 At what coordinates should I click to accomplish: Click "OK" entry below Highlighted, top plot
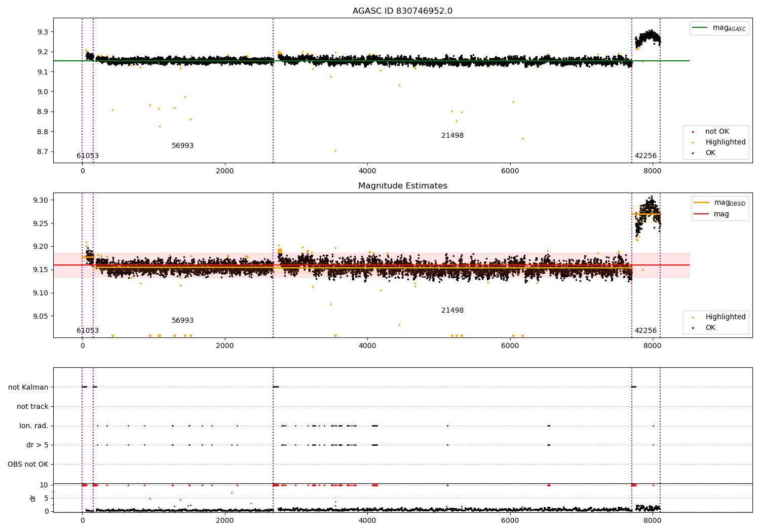pos(704,153)
